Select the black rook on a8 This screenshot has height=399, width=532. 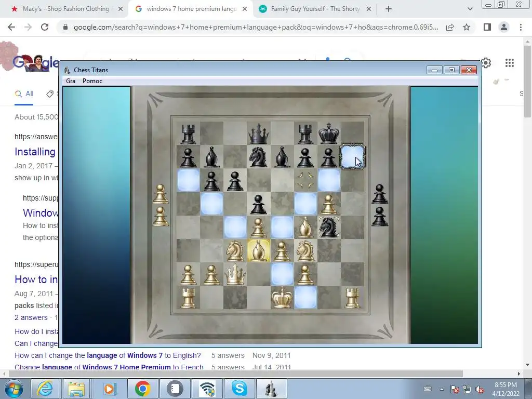pyautogui.click(x=188, y=134)
